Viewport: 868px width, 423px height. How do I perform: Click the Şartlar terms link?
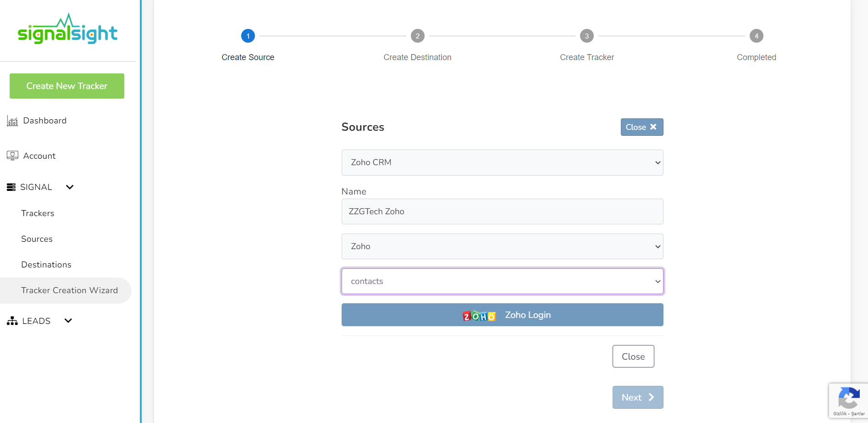[x=858, y=414]
